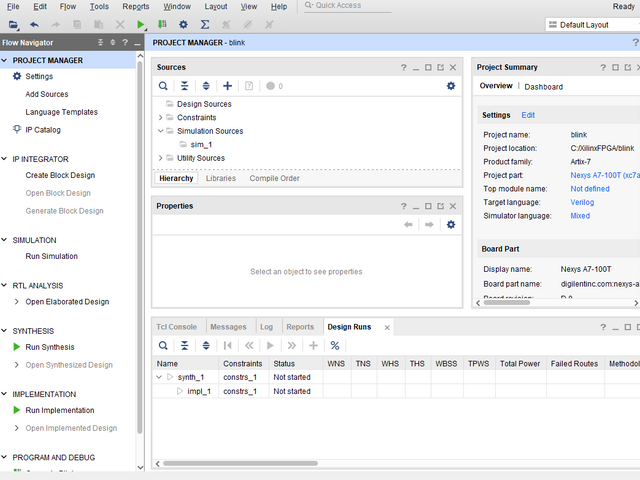The height and width of the screenshot is (480, 640).
Task: Click search icon in Sources panel
Action: click(x=164, y=86)
